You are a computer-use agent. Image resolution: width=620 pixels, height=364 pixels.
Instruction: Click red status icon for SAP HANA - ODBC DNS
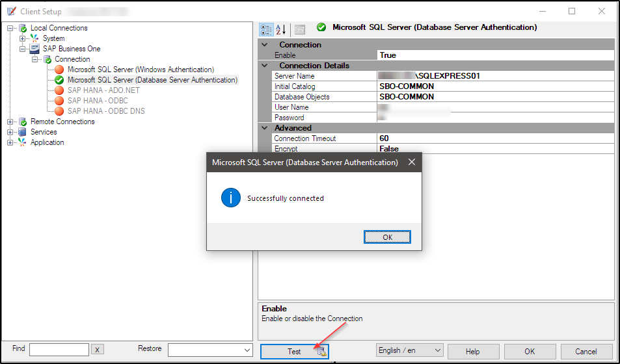59,111
